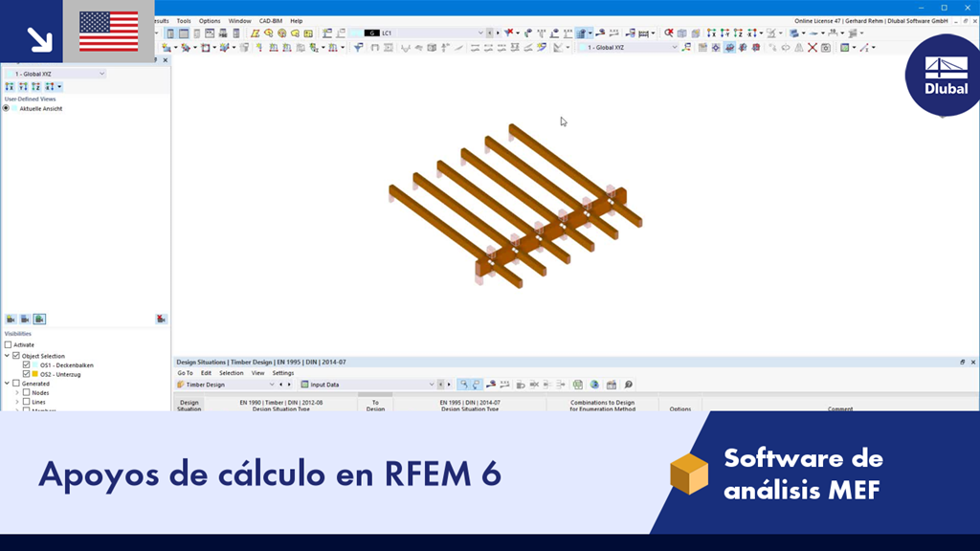Image resolution: width=980 pixels, height=551 pixels.
Task: Click the third highlighted camera view icon
Action: [39, 320]
